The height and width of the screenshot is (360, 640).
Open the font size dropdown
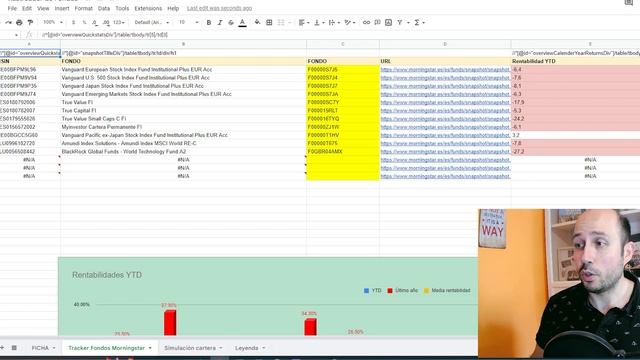point(188,22)
